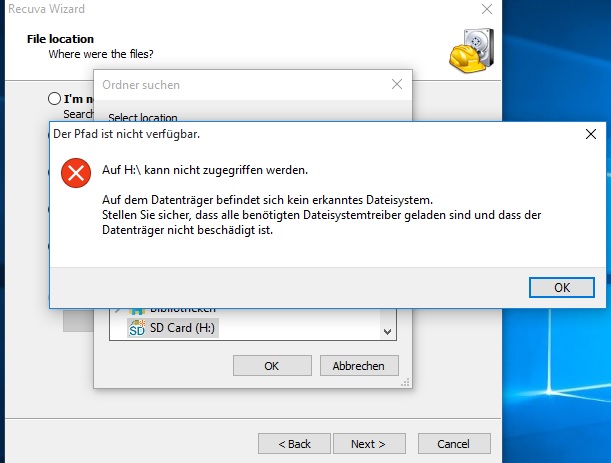Confirm the error dialog with OK
The image size is (611, 463).
(x=562, y=288)
